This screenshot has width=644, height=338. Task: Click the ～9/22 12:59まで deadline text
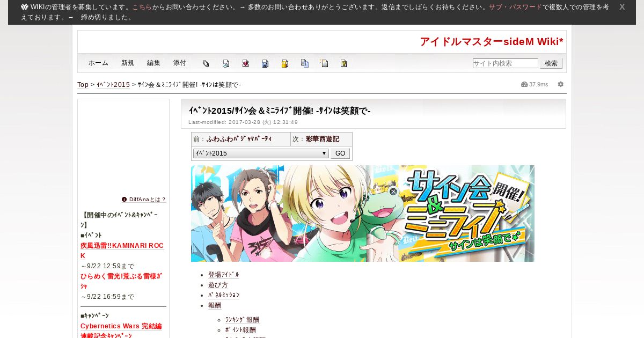[x=107, y=266]
